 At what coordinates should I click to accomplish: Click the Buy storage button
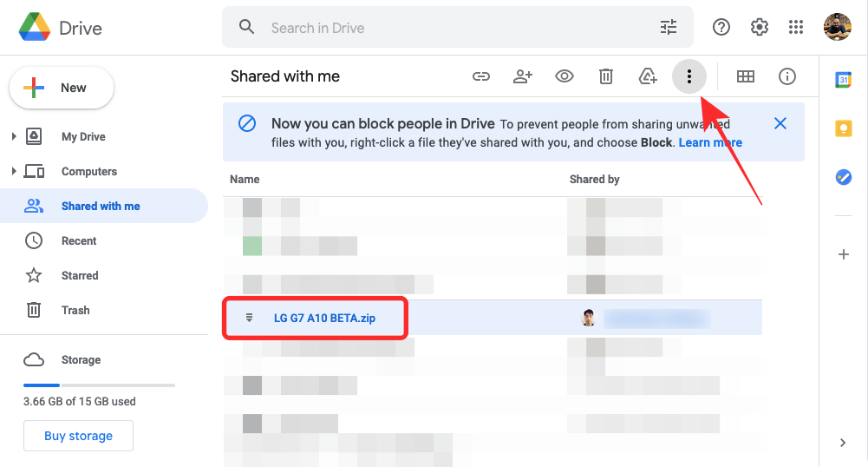(78, 436)
